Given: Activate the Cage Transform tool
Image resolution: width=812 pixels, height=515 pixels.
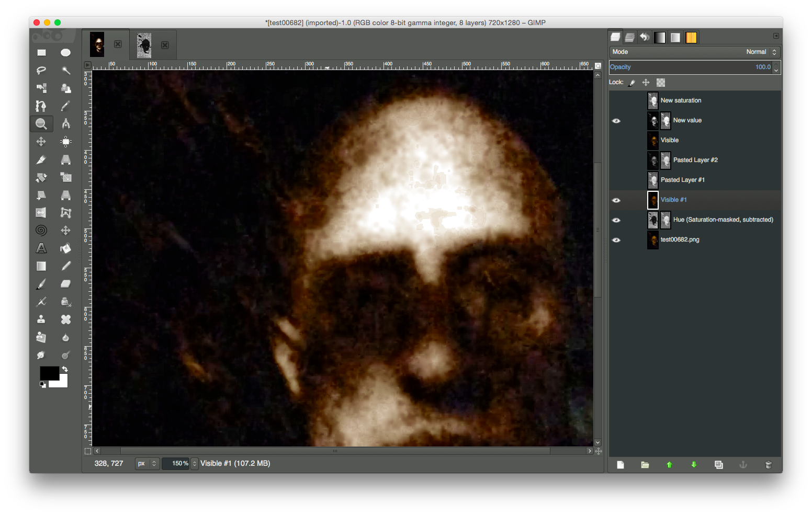Looking at the screenshot, I should pos(65,213).
